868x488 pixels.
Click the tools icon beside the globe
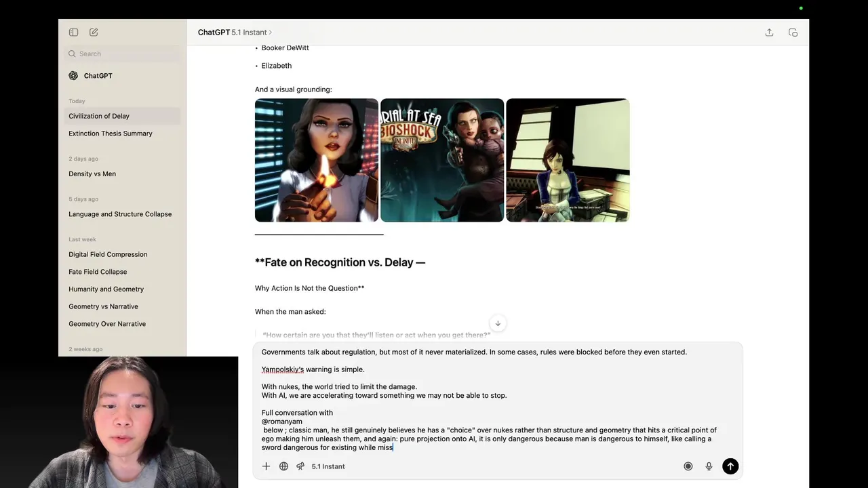coord(300,466)
